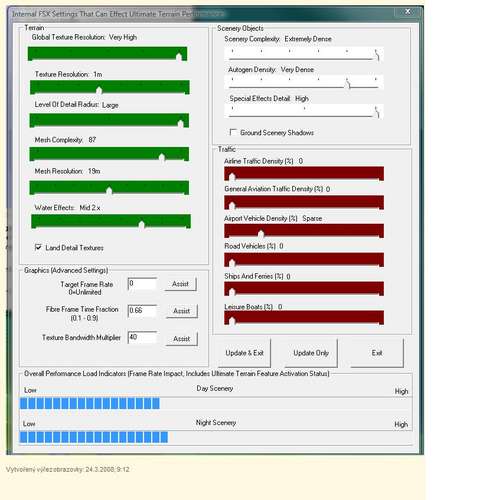
Task: Click the Mesh Complexity slider
Action: [x=109, y=154]
